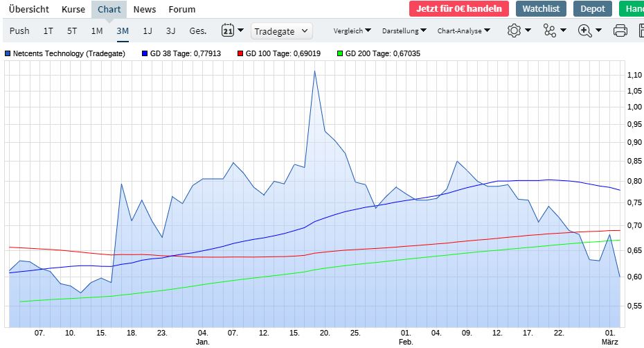Click the 1,10 price axis label
Viewport: 644px width, 348px height.
[x=634, y=75]
